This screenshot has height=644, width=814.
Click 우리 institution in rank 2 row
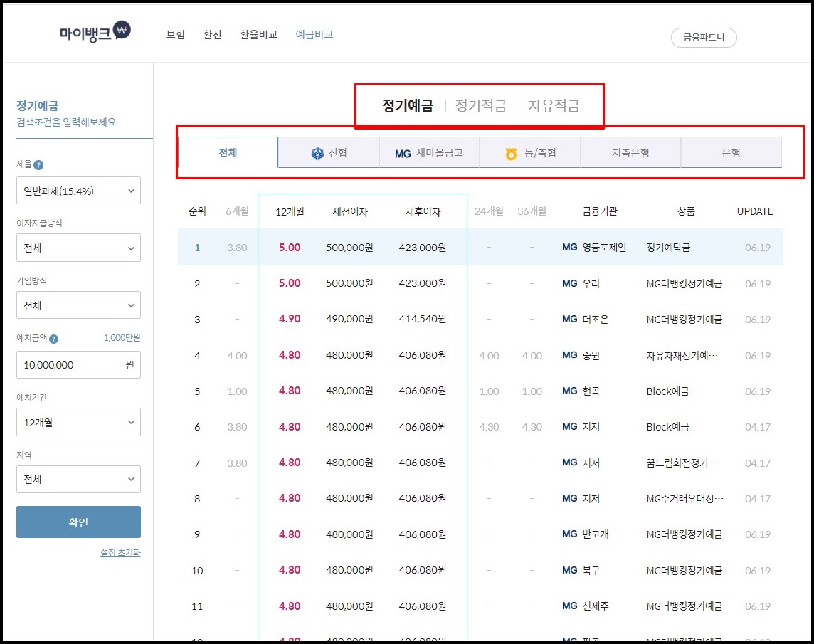(x=591, y=283)
